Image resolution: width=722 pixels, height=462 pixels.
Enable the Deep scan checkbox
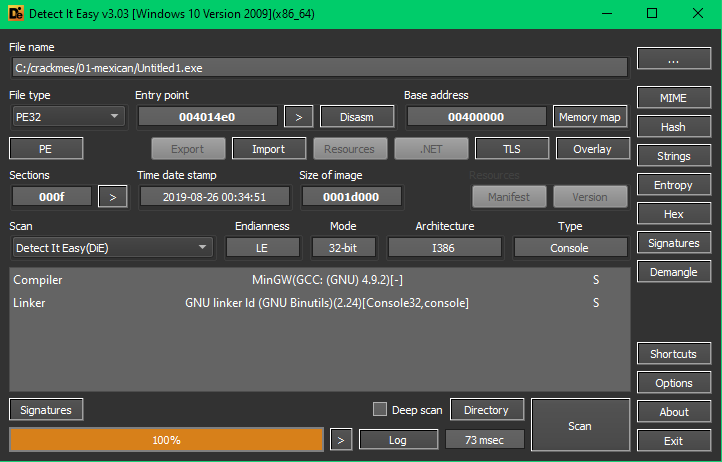click(x=380, y=409)
